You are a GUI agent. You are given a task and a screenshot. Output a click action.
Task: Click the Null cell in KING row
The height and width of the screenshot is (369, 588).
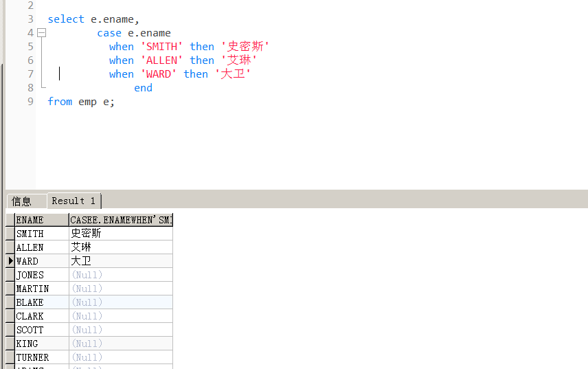tap(121, 344)
